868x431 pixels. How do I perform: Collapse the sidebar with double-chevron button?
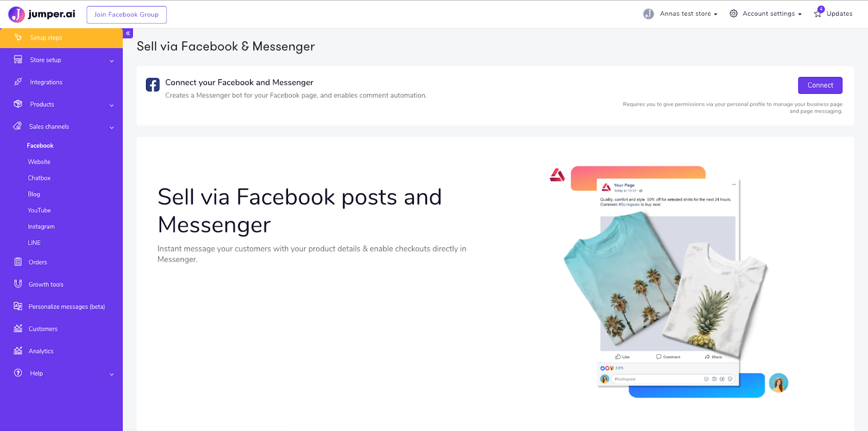tap(128, 34)
